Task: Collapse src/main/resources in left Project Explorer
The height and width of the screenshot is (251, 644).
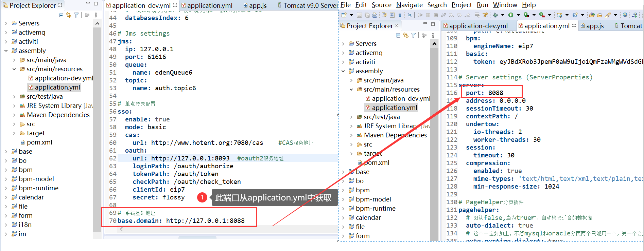Action: pyautogui.click(x=14, y=69)
